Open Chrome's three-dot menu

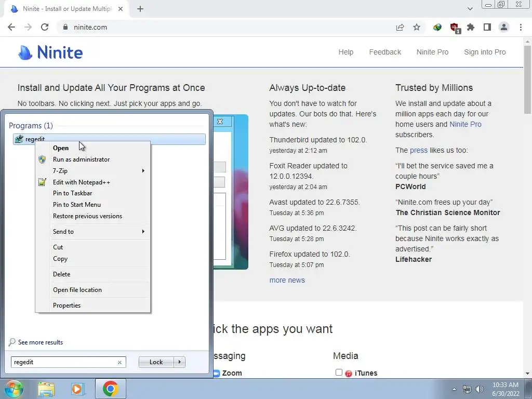pyautogui.click(x=521, y=27)
